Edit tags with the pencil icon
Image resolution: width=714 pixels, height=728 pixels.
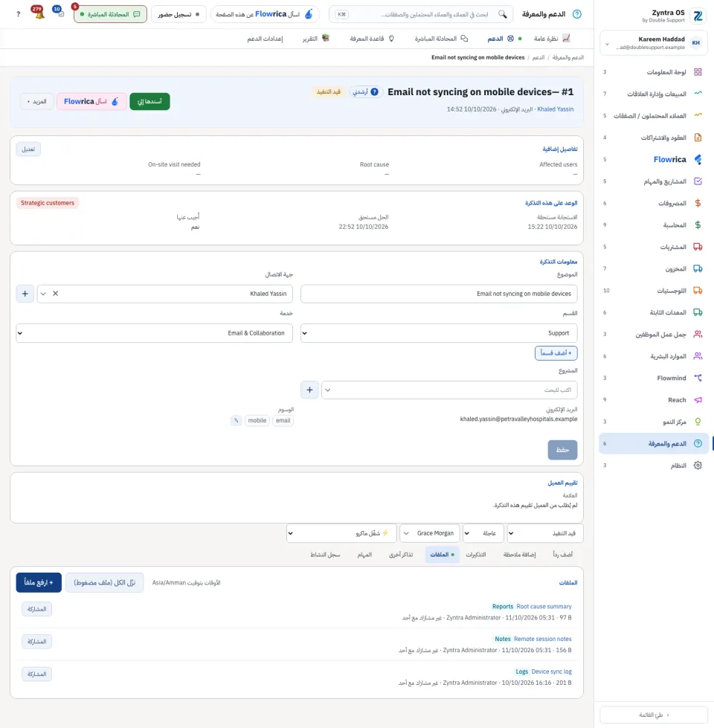[x=236, y=421]
